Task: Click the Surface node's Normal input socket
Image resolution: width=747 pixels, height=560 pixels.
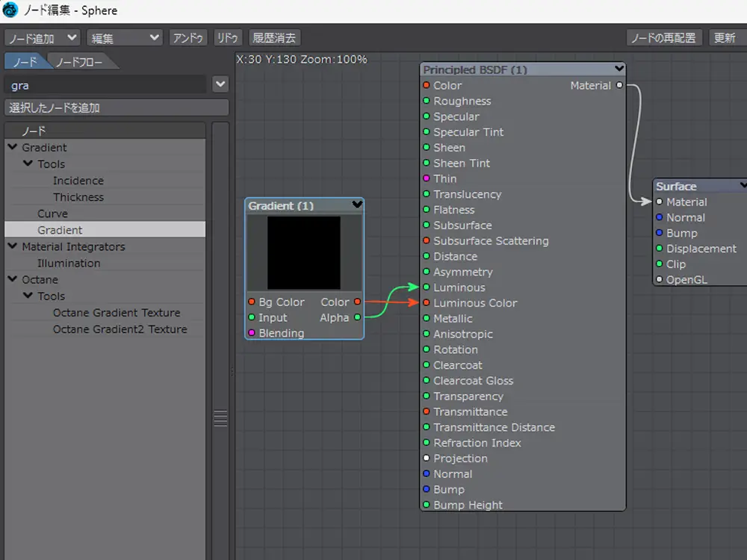Action: pos(659,218)
